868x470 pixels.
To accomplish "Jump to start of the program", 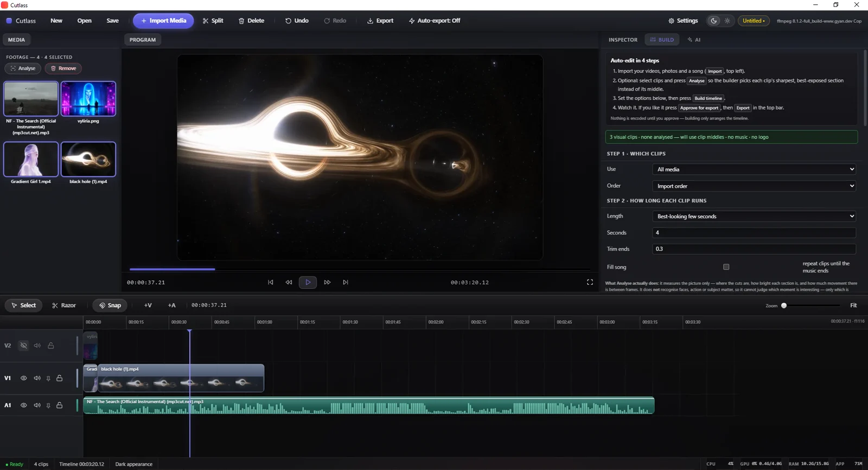I will pos(270,282).
